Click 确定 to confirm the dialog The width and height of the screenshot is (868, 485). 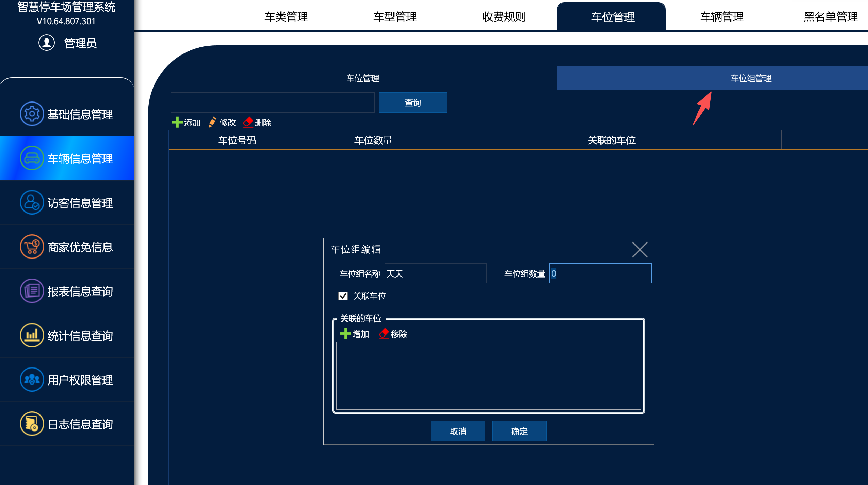[x=519, y=431]
